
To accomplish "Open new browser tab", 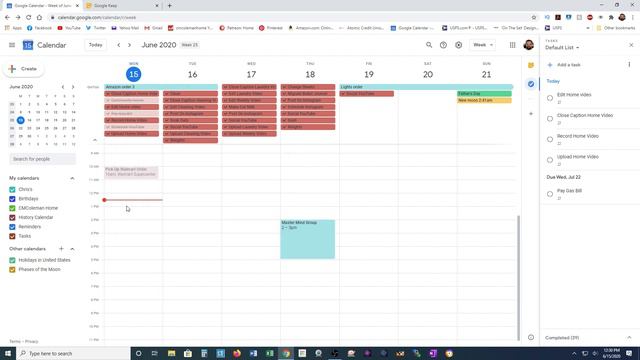I will [169, 6].
